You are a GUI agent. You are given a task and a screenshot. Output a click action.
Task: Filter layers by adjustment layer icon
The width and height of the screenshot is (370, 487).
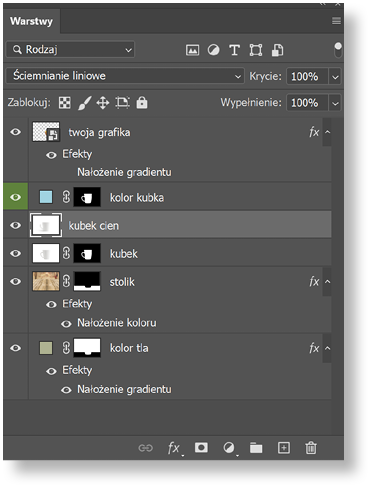pyautogui.click(x=213, y=50)
